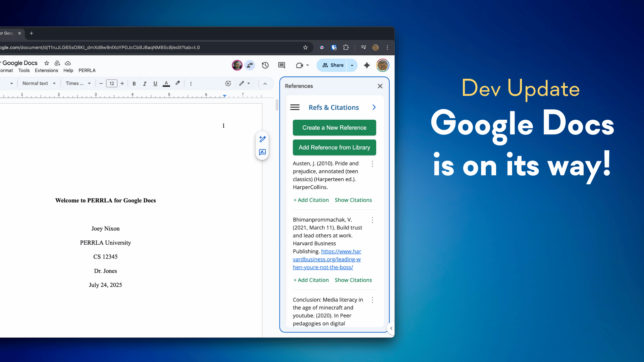Click the Gemini sparkle icon
Viewport: 644px width, 362px height.
367,65
